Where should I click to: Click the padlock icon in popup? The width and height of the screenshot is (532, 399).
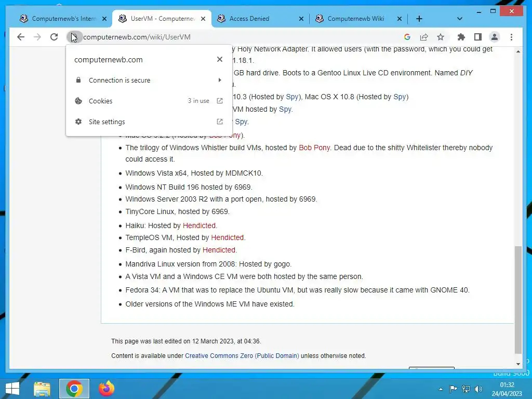78,80
